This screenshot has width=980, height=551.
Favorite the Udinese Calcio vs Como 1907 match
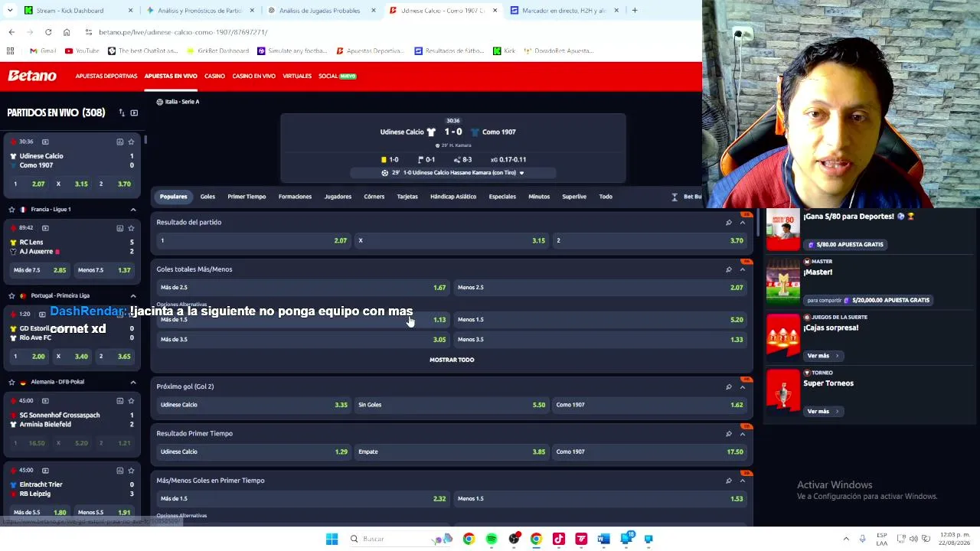pyautogui.click(x=131, y=142)
